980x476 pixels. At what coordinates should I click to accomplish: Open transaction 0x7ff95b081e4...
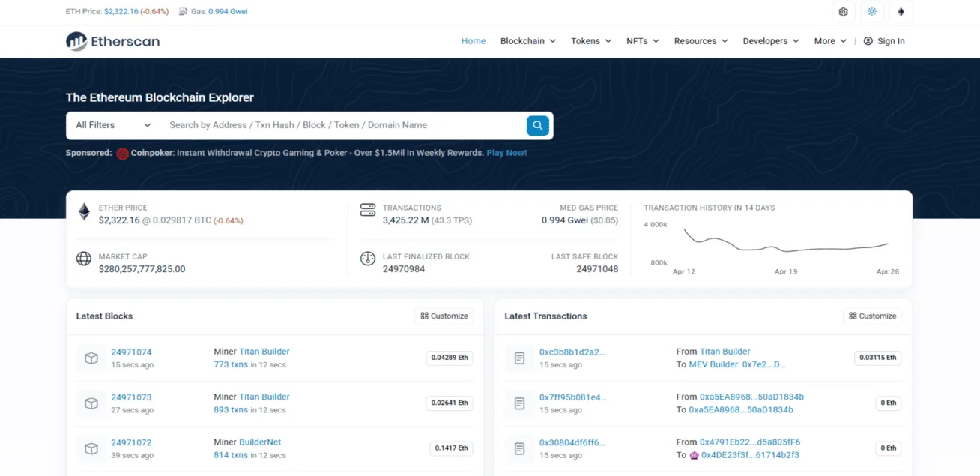point(573,397)
